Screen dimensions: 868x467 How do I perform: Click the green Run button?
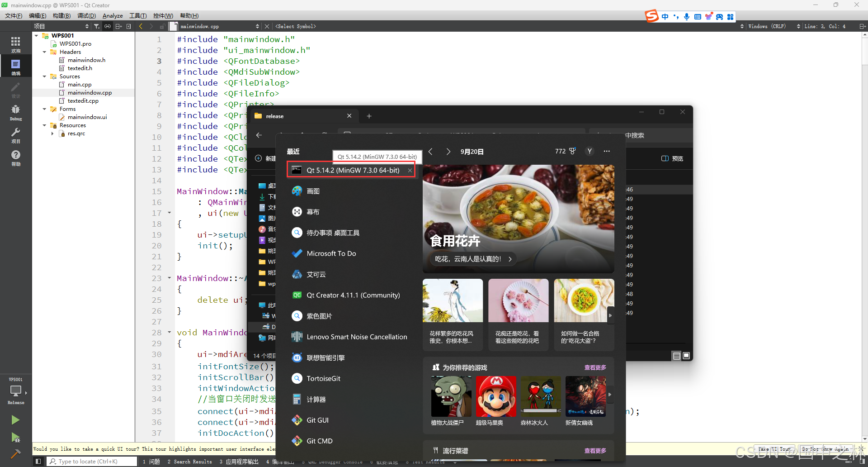pyautogui.click(x=15, y=420)
